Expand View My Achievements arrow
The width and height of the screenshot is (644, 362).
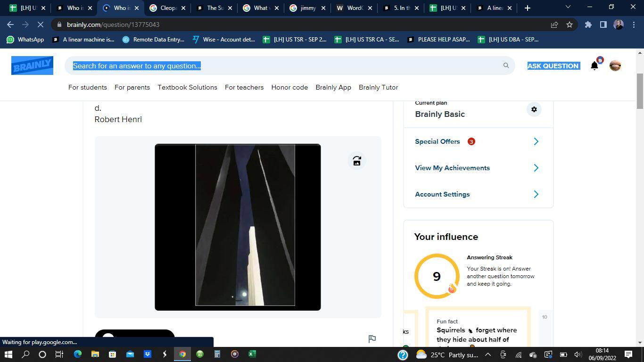536,168
